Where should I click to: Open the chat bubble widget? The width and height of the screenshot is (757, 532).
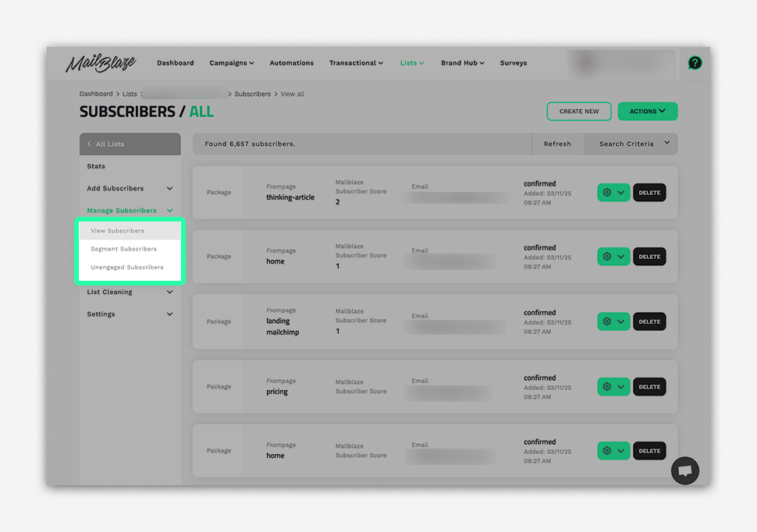coord(685,470)
